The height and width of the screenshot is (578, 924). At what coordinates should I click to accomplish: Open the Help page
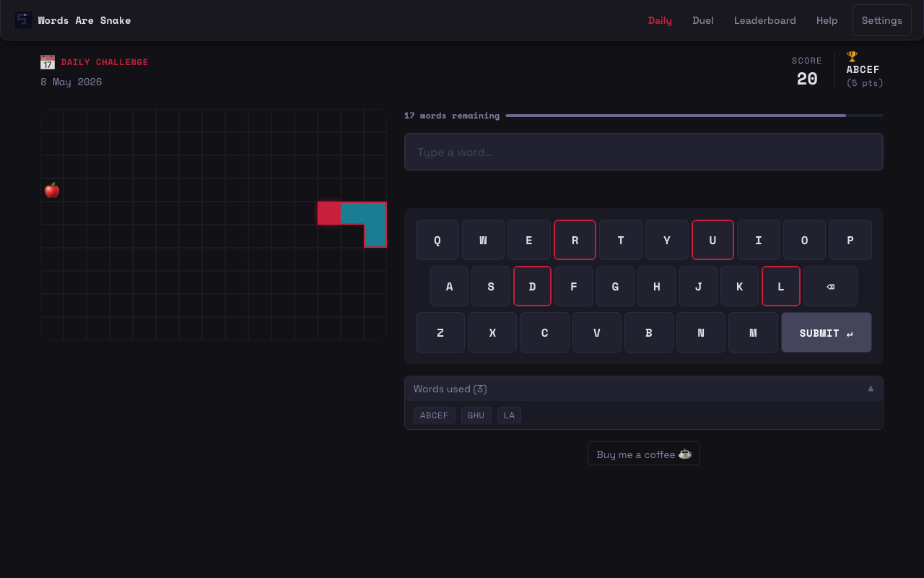pyautogui.click(x=827, y=20)
